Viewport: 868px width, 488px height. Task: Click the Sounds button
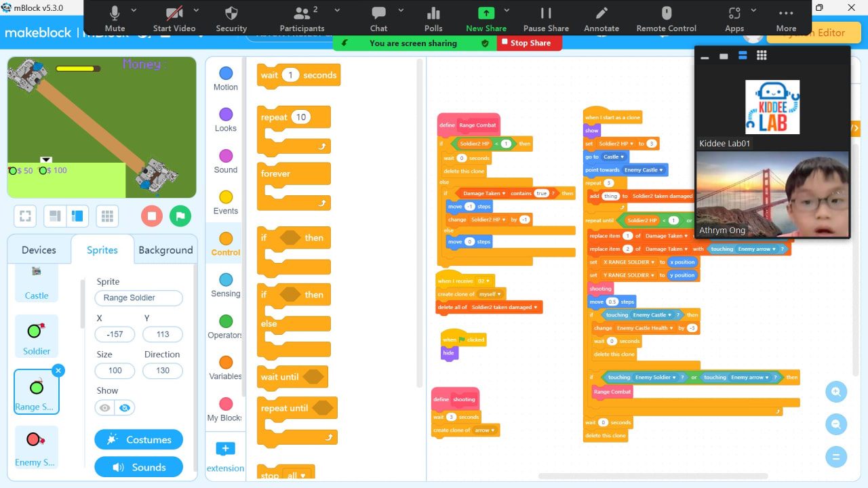[x=138, y=467]
